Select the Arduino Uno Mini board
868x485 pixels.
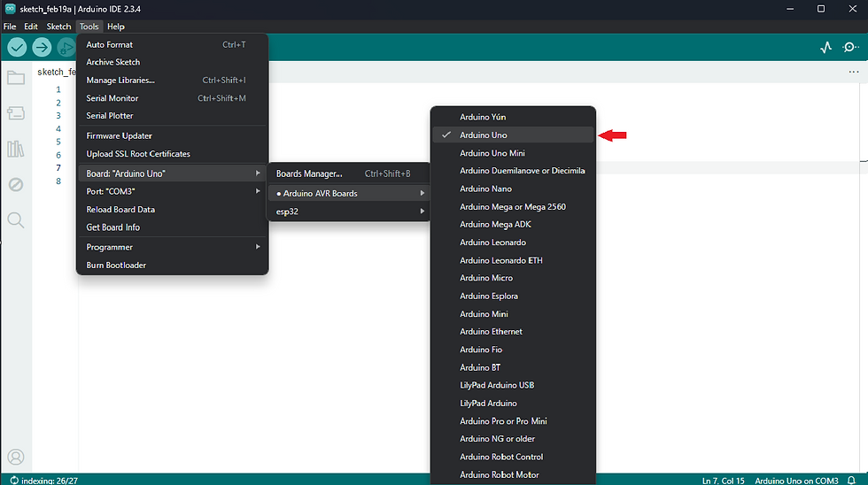513,153
